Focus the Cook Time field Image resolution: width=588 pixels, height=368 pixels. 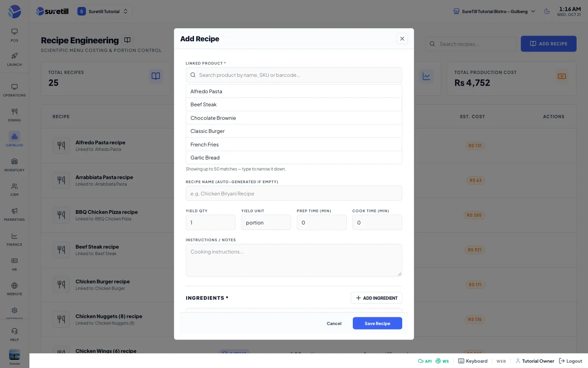pos(377,222)
